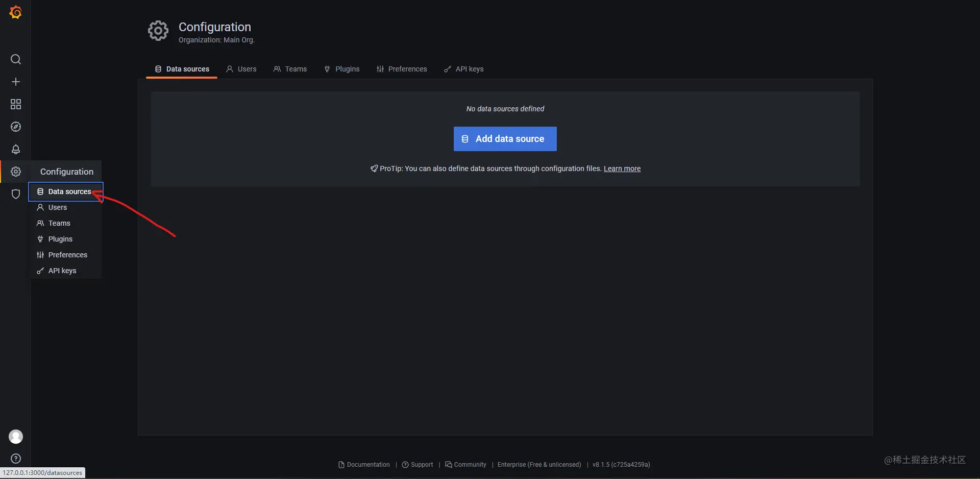Screen dimensions: 980x479
Task: Click the Add data source button
Action: click(x=505, y=139)
